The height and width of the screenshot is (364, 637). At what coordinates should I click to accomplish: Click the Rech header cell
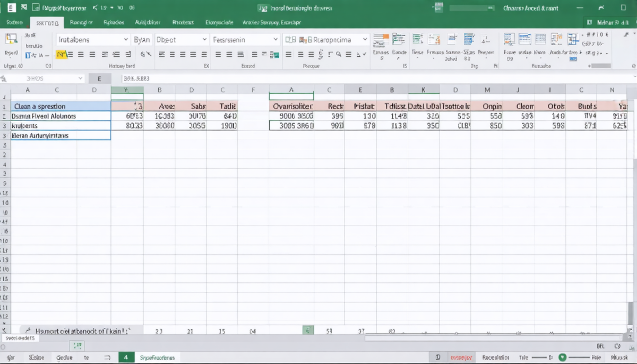tap(329, 106)
